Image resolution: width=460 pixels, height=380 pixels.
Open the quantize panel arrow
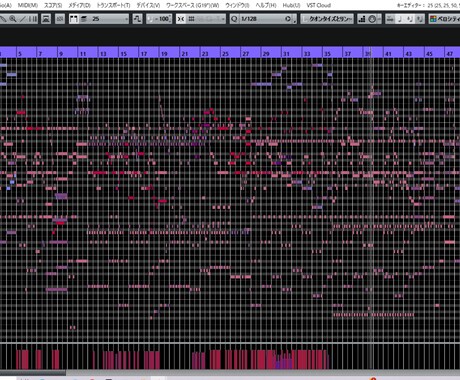tap(295, 20)
